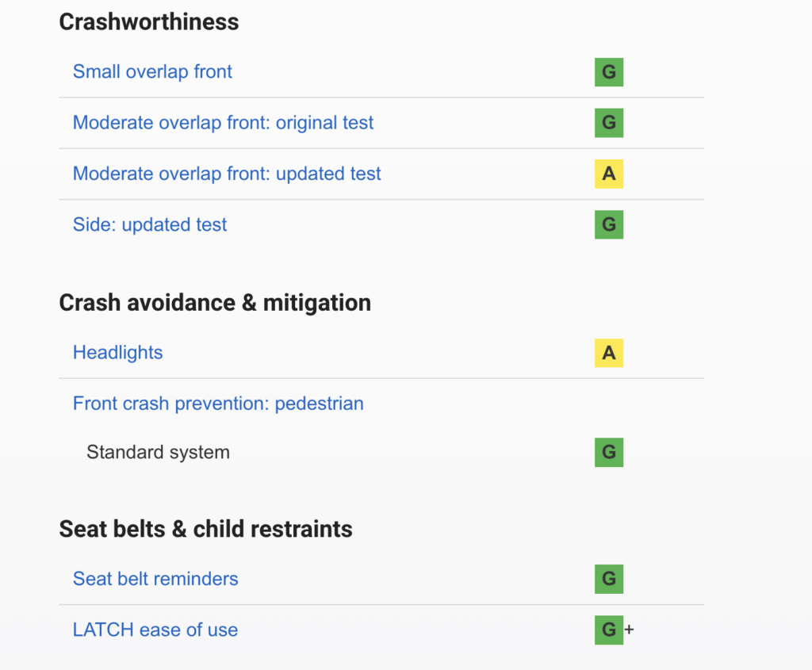Click yellow A badge for Moderate overlap updated test
Viewport: 812px width, 670px height.
[x=608, y=174]
